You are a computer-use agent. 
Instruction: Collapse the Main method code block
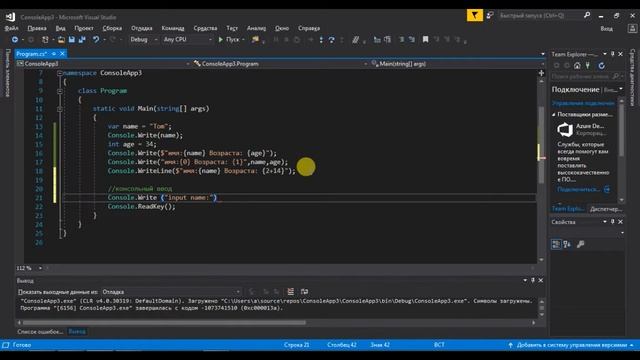[60, 109]
